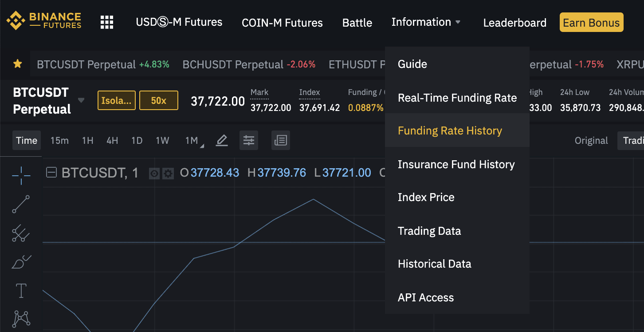Switch chart interval to 1D
The height and width of the screenshot is (332, 644).
(137, 141)
